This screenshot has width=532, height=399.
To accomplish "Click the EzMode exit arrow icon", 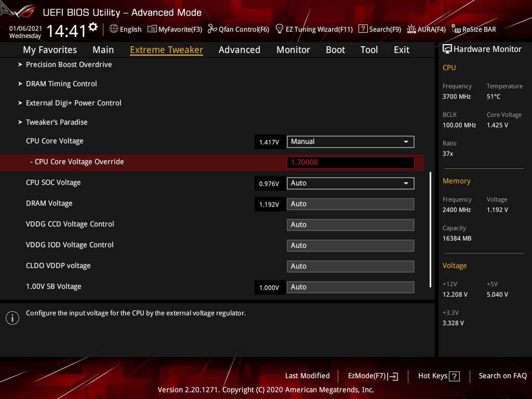I will [393, 376].
